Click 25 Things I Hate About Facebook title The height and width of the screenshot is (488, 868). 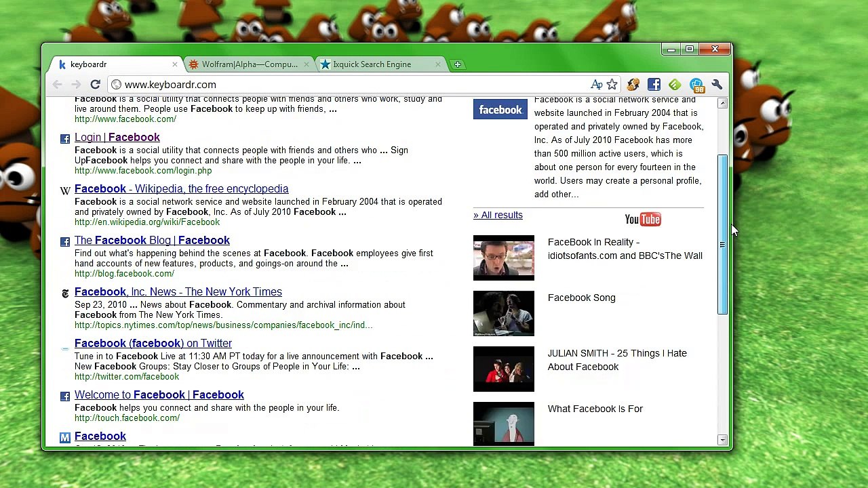click(x=617, y=360)
